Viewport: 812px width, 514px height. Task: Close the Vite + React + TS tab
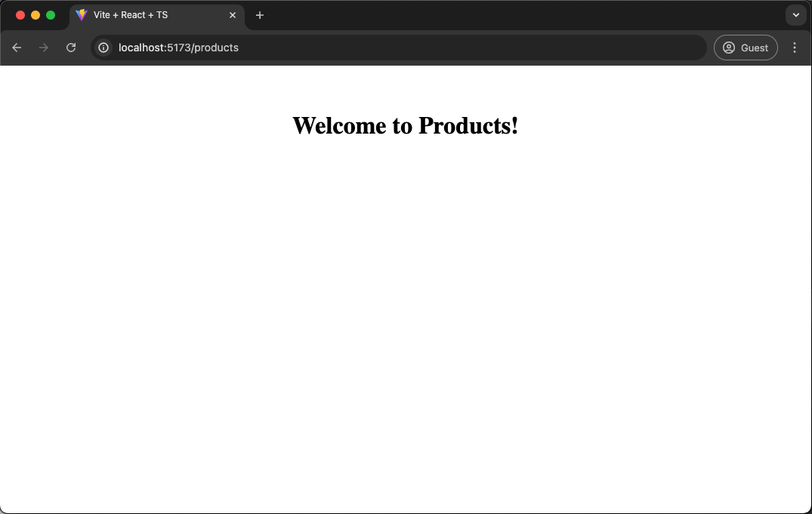coord(233,14)
